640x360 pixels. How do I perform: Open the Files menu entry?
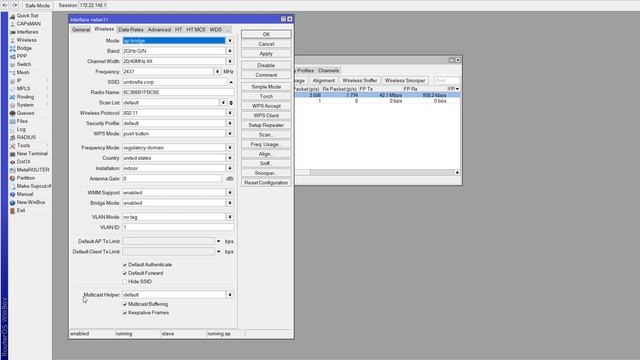pyautogui.click(x=22, y=121)
